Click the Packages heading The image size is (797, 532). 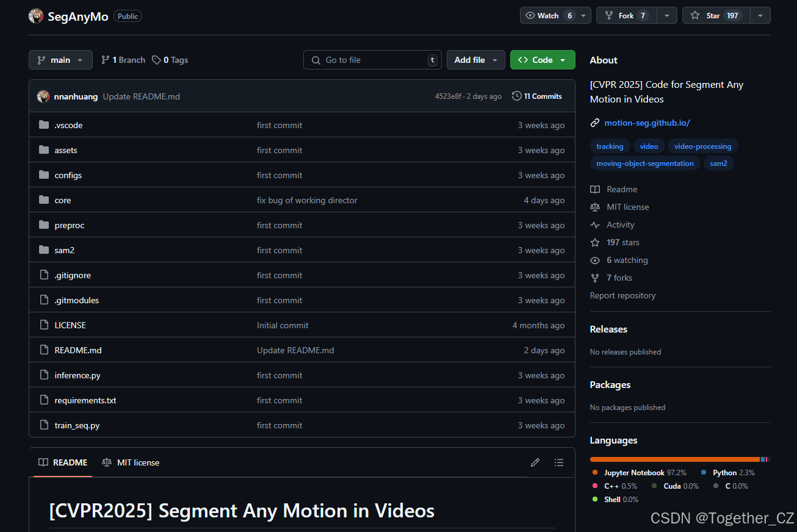pos(610,384)
